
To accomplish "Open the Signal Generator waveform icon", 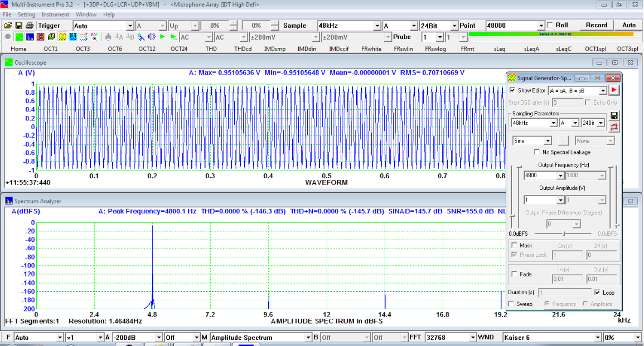I will click(x=62, y=37).
